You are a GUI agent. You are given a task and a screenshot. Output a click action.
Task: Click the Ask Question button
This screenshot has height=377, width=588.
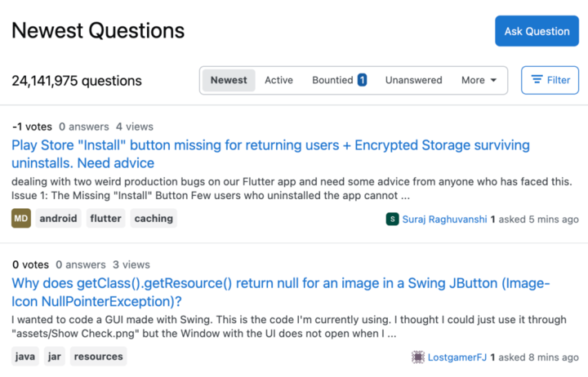[537, 31]
